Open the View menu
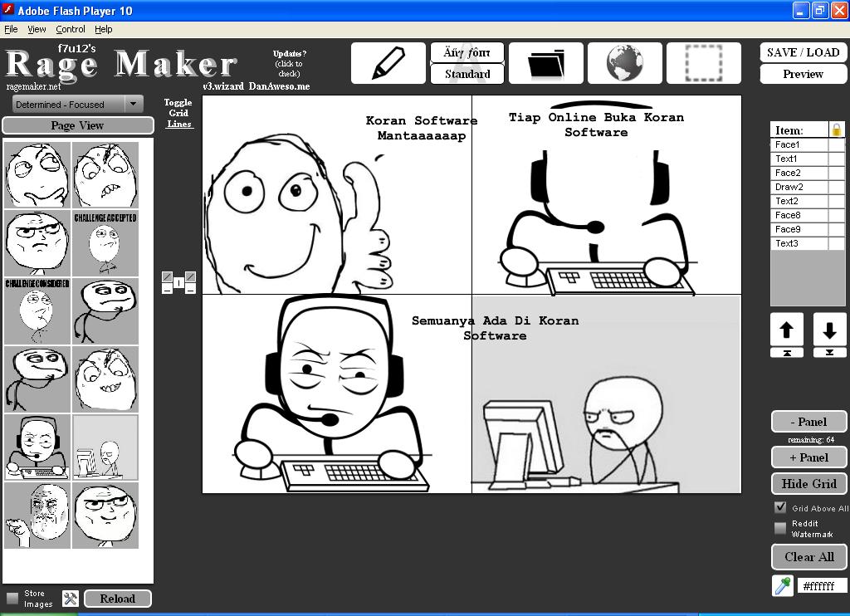 tap(37, 29)
